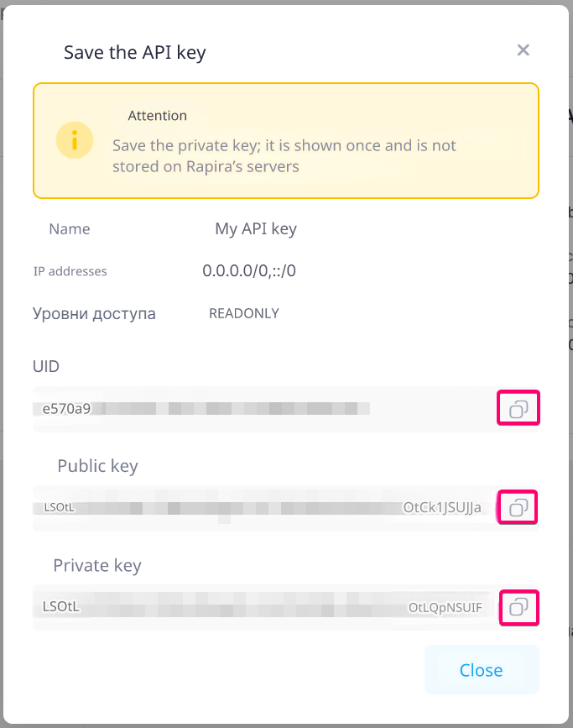Viewport: 573px width, 728px height.
Task: Copy the Private key value
Action: point(518,606)
